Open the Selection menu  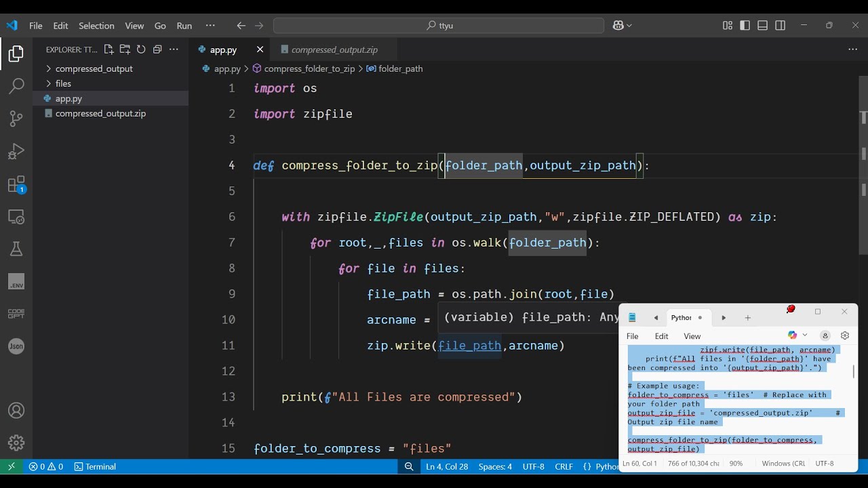96,26
